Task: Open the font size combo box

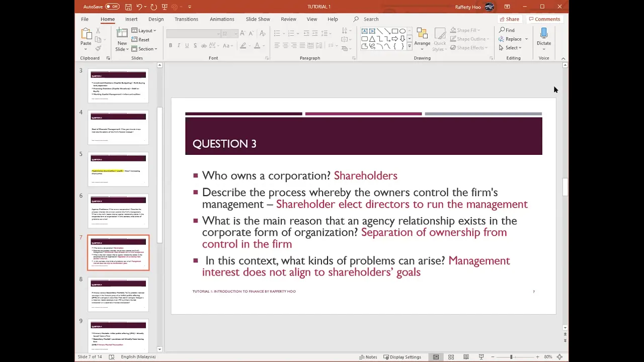Action: pos(228,33)
